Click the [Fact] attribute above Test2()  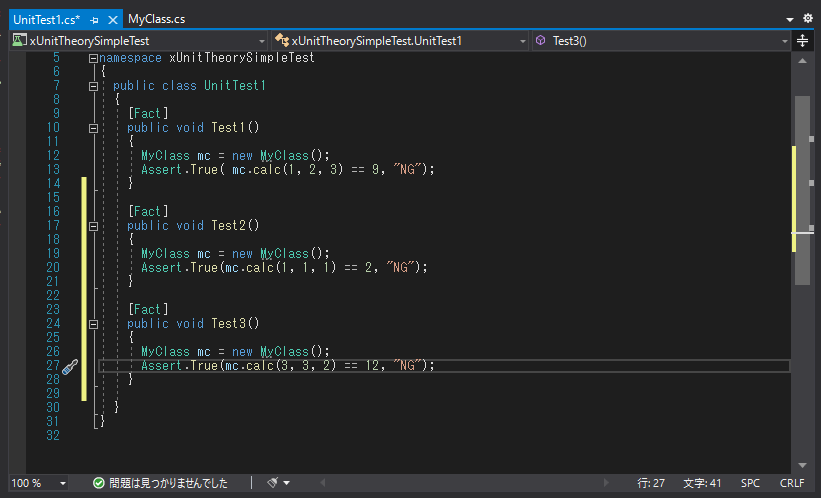tap(148, 212)
